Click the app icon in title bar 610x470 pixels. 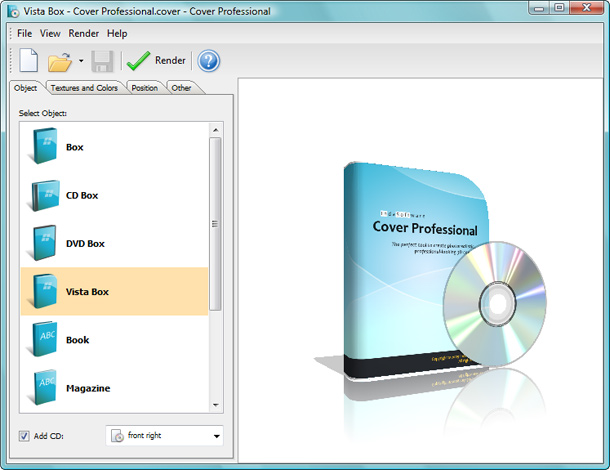point(13,11)
